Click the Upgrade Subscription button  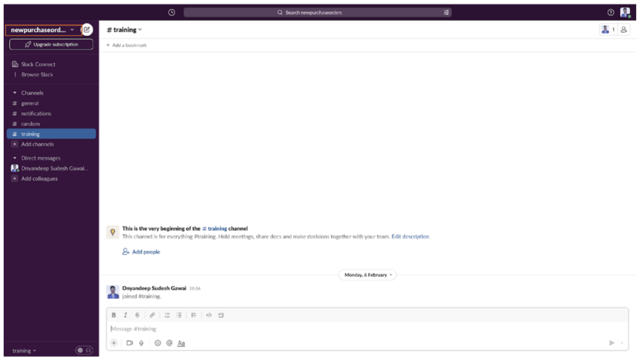click(x=51, y=44)
